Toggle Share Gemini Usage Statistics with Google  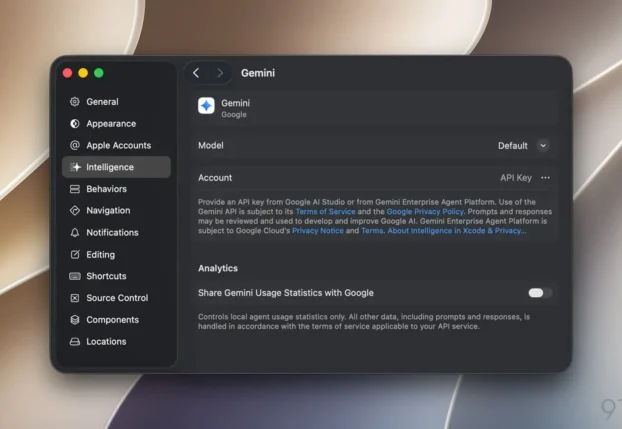coord(540,293)
